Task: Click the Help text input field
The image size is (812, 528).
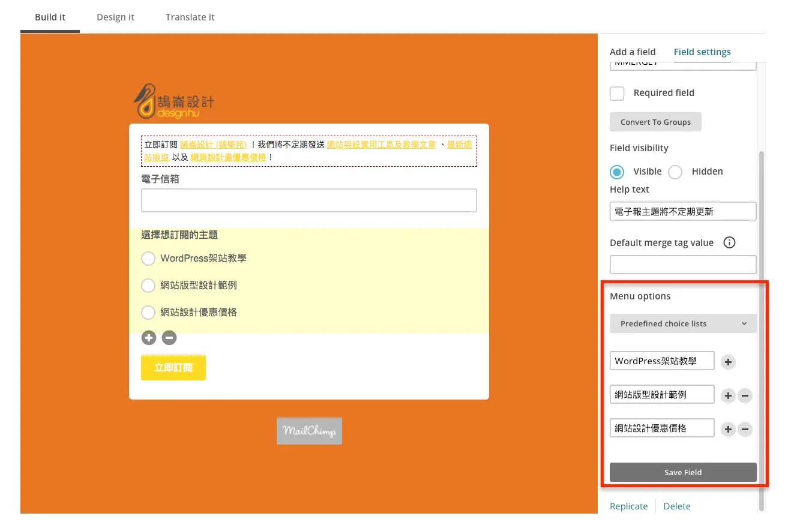Action: tap(683, 211)
